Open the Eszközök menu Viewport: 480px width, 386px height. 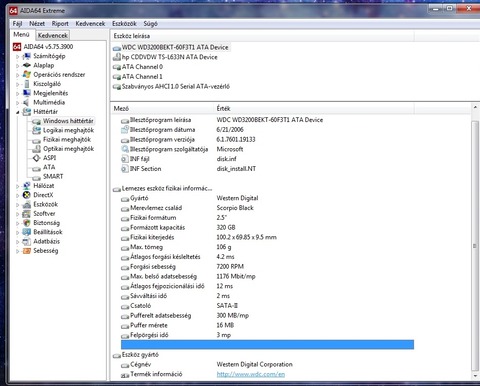(x=124, y=24)
